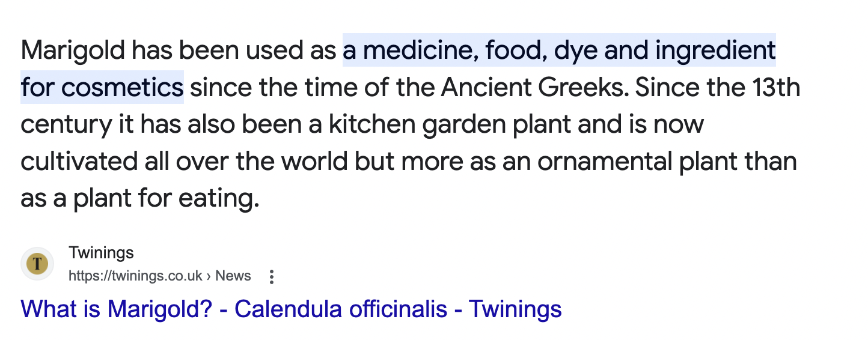Image resolution: width=868 pixels, height=340 pixels.
Task: Open the three-dot options menu beside the URL
Action: [272, 277]
